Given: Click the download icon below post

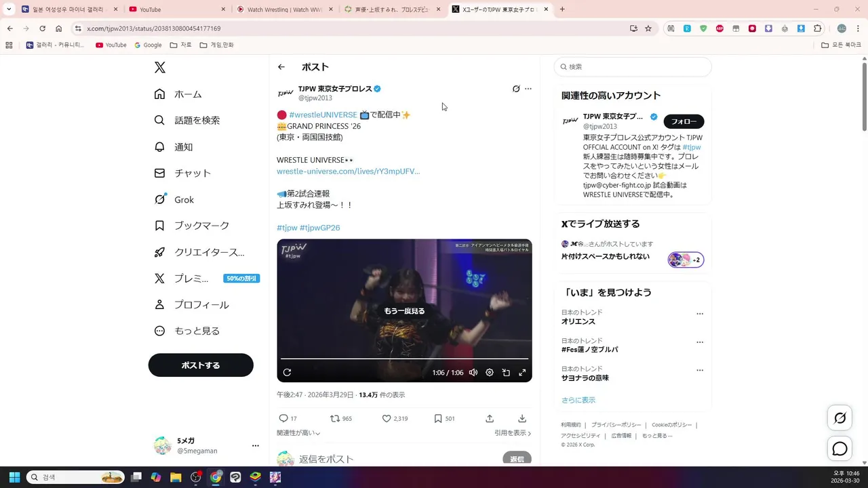Looking at the screenshot, I should [x=522, y=419].
